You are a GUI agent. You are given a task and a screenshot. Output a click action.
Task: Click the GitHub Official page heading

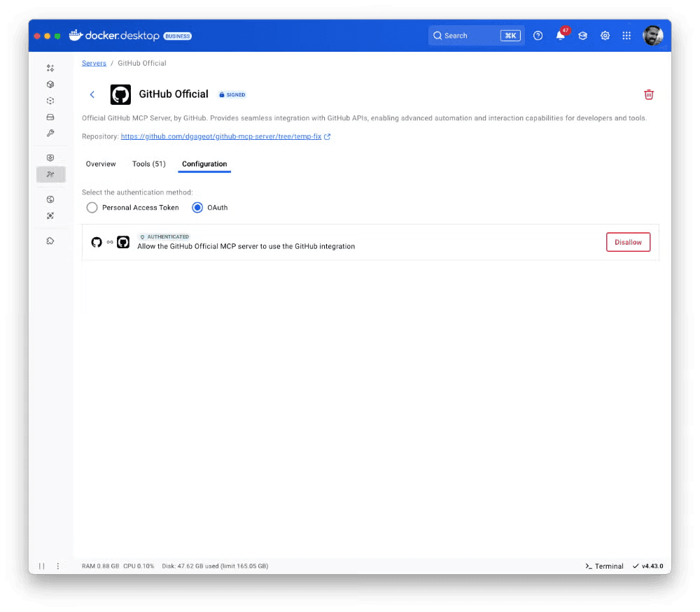pyautogui.click(x=174, y=94)
